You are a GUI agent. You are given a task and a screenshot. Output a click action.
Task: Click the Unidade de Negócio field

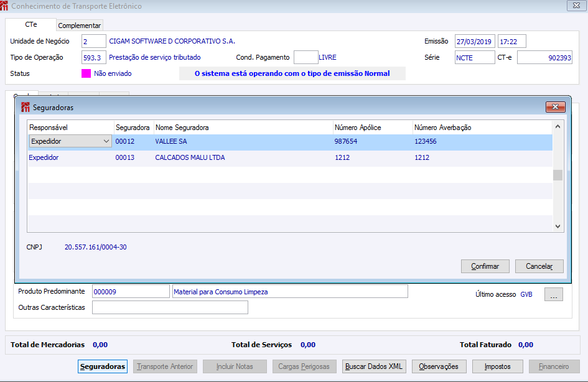tap(94, 41)
